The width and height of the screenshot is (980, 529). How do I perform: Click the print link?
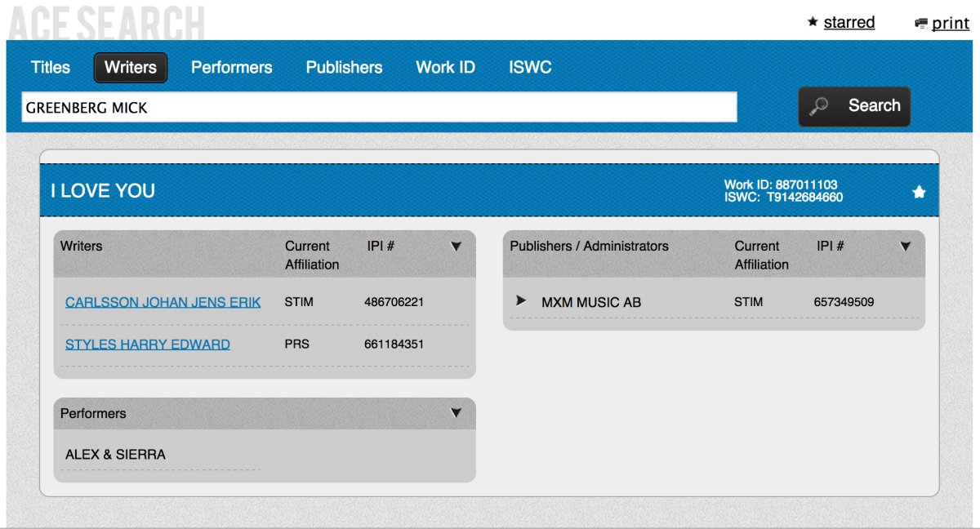click(951, 23)
